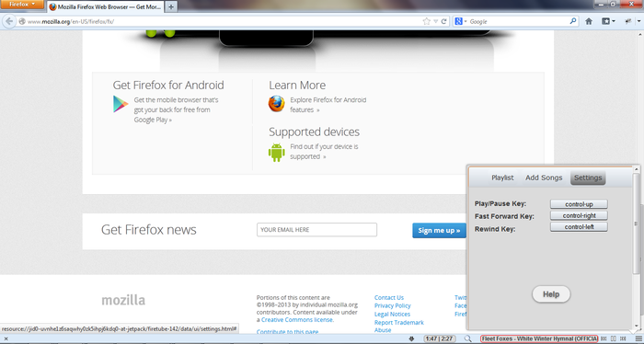Pause playback with the add-on bar pause icon
The image size is (644, 344).
pyautogui.click(x=614, y=338)
